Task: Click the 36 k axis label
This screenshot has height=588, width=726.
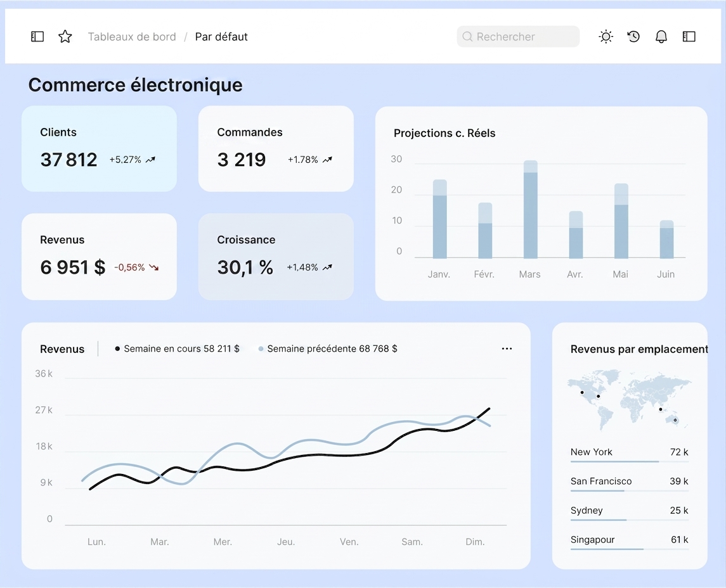Action: pyautogui.click(x=44, y=373)
